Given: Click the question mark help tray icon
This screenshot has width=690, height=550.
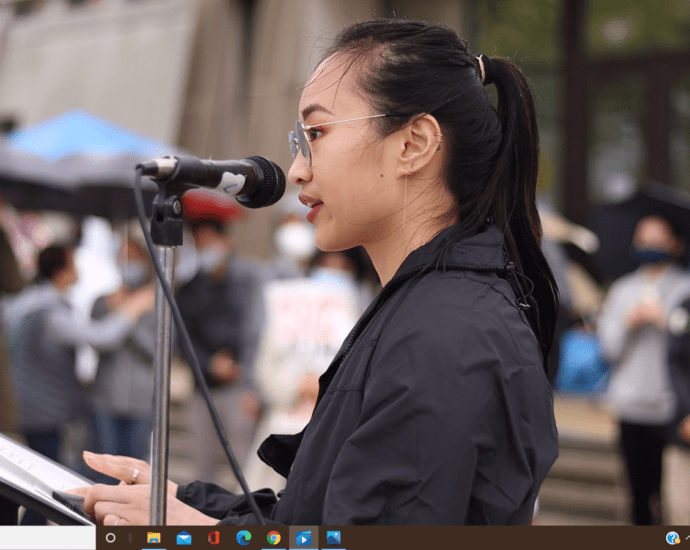Looking at the screenshot, I should pyautogui.click(x=672, y=538).
